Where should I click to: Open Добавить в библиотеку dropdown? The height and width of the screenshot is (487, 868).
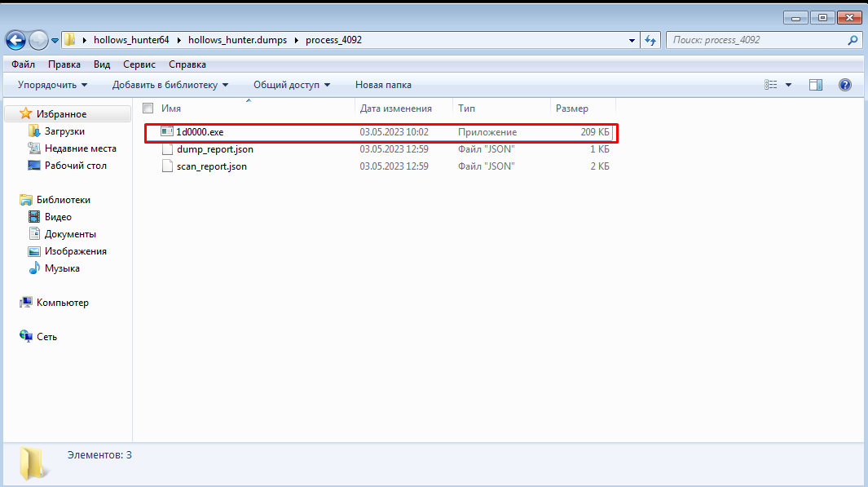coord(170,85)
